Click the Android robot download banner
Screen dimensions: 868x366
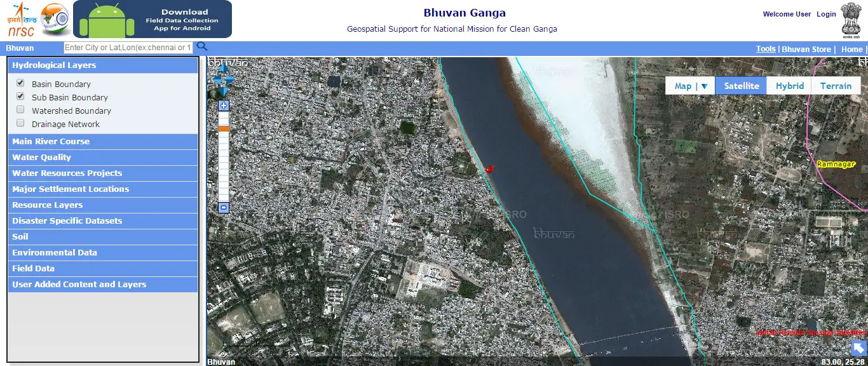tap(153, 19)
